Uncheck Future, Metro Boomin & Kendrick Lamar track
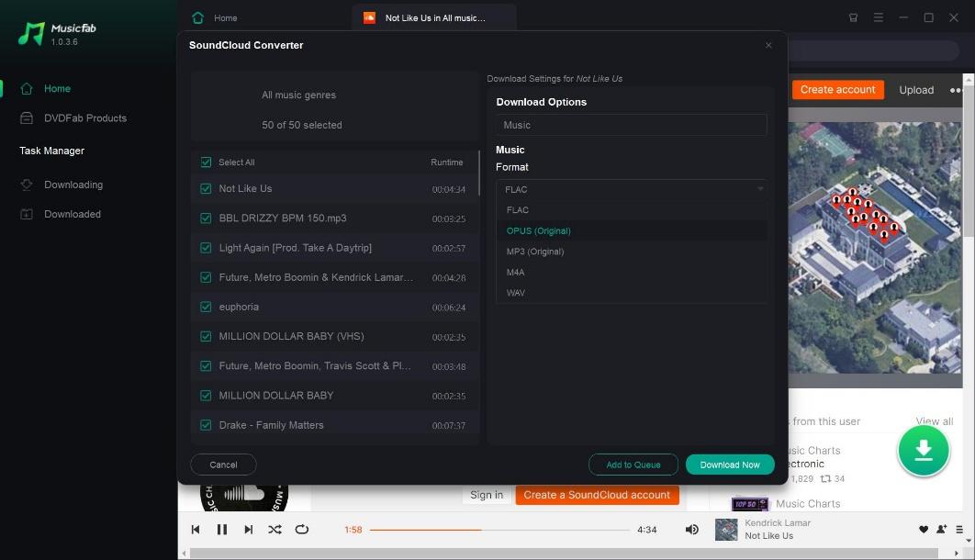Viewport: 975px width, 560px height. coord(206,277)
